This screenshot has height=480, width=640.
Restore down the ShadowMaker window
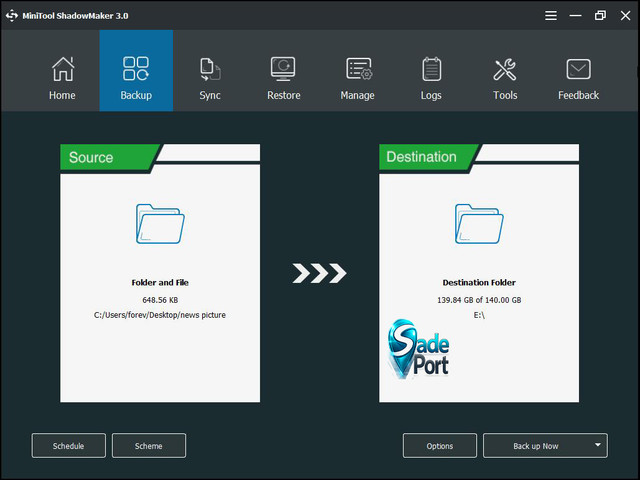(x=600, y=16)
